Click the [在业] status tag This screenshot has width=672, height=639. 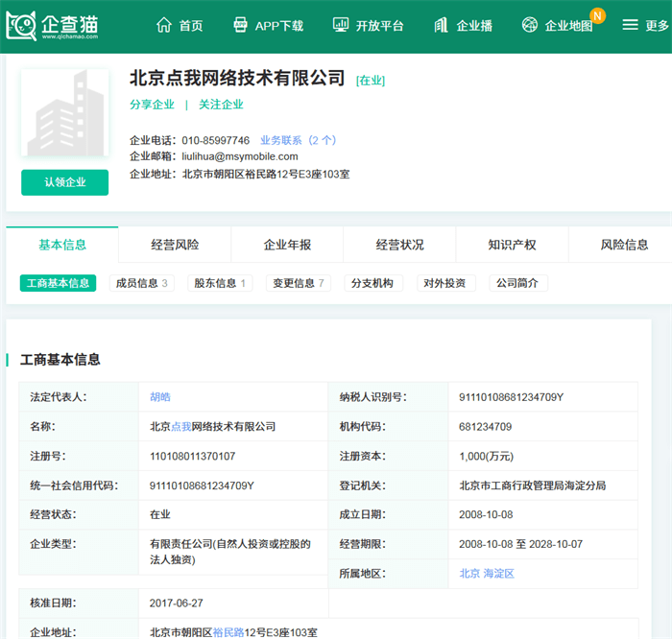tap(371, 81)
